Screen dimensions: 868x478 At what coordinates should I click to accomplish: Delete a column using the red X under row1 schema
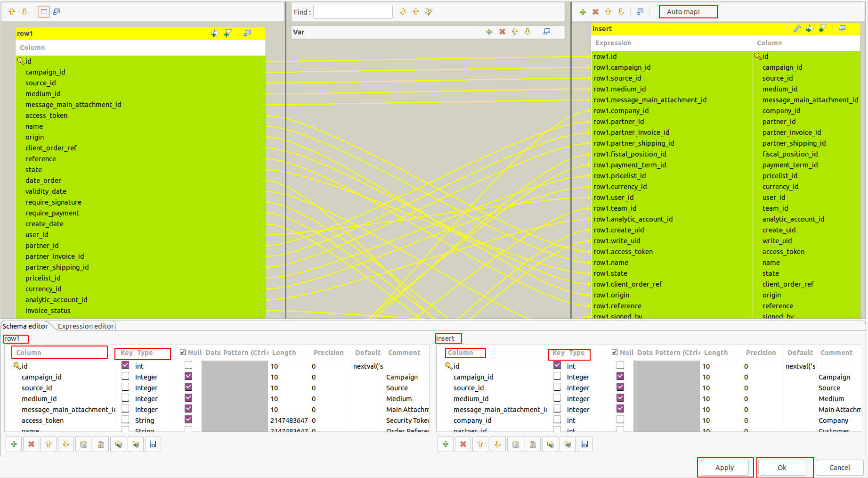pos(31,444)
